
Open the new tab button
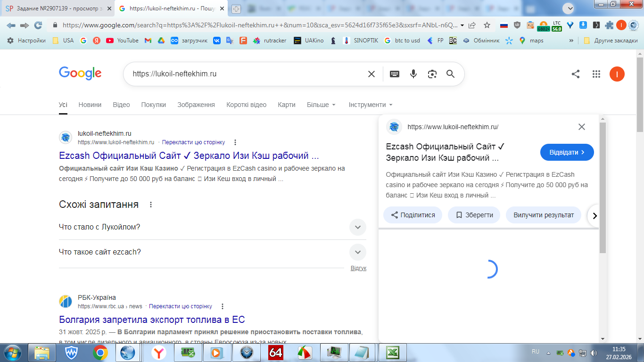point(236,8)
